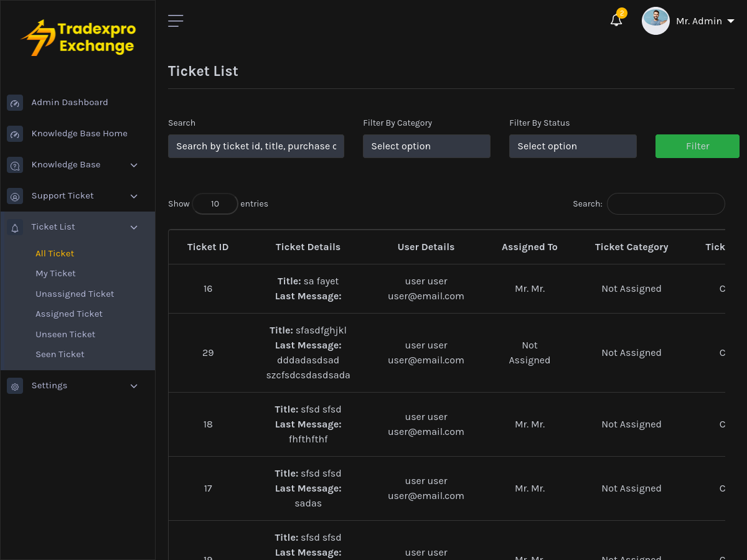
Task: Click the Mr. Admin profile avatar picture
Action: pos(655,21)
